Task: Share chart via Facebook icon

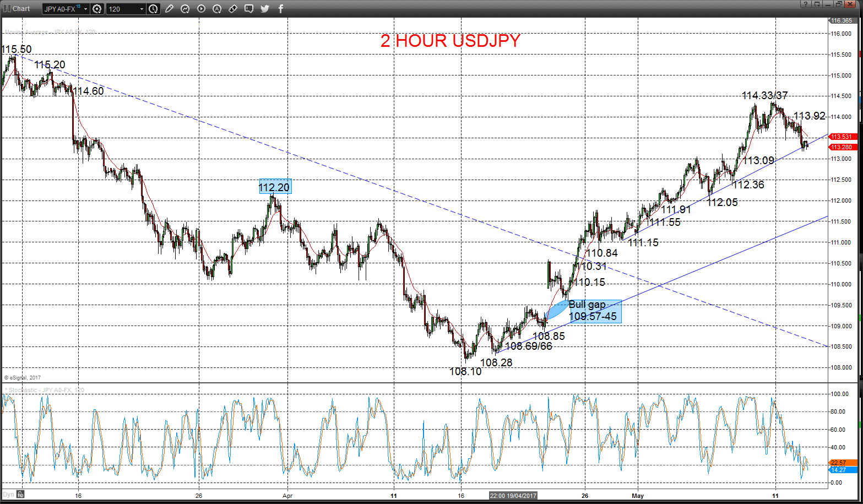Action: [281, 9]
